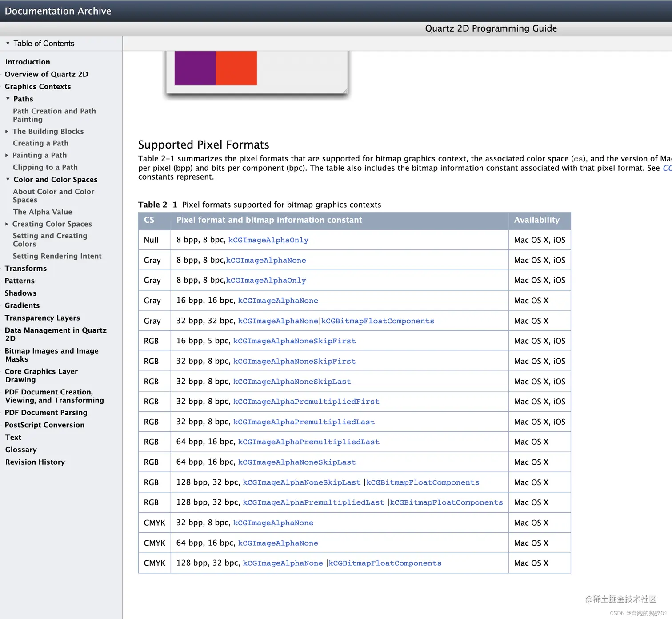Collapse the Paths section triangle
The width and height of the screenshot is (672, 619).
click(8, 99)
